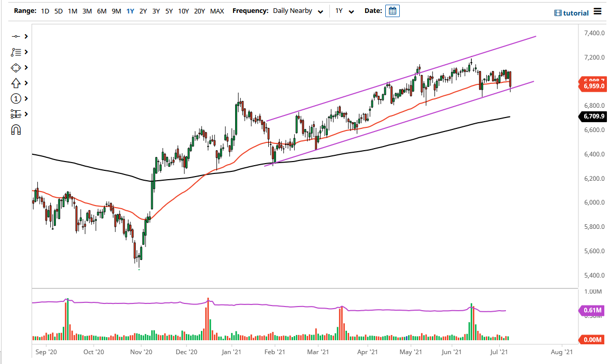Image resolution: width=609 pixels, height=364 pixels.
Task: Click the 5D range button
Action: click(58, 10)
